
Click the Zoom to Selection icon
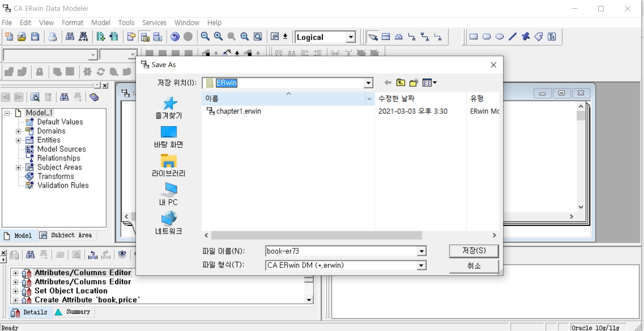coord(258,37)
